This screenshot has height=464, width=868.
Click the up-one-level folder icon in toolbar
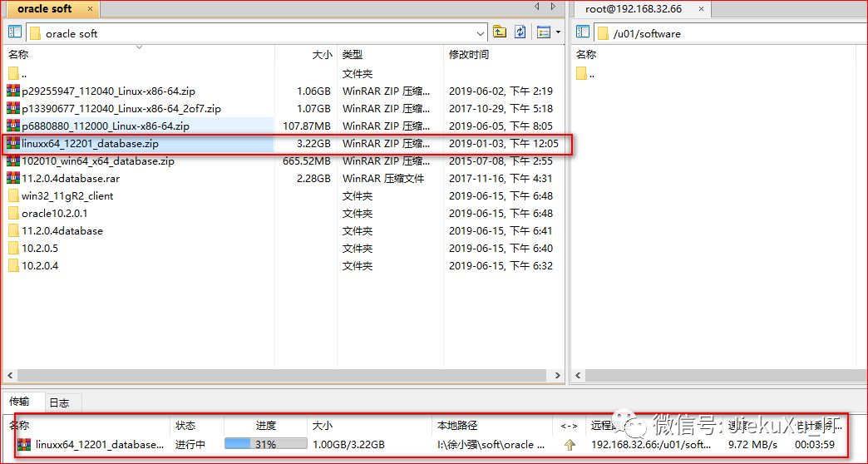[x=500, y=32]
